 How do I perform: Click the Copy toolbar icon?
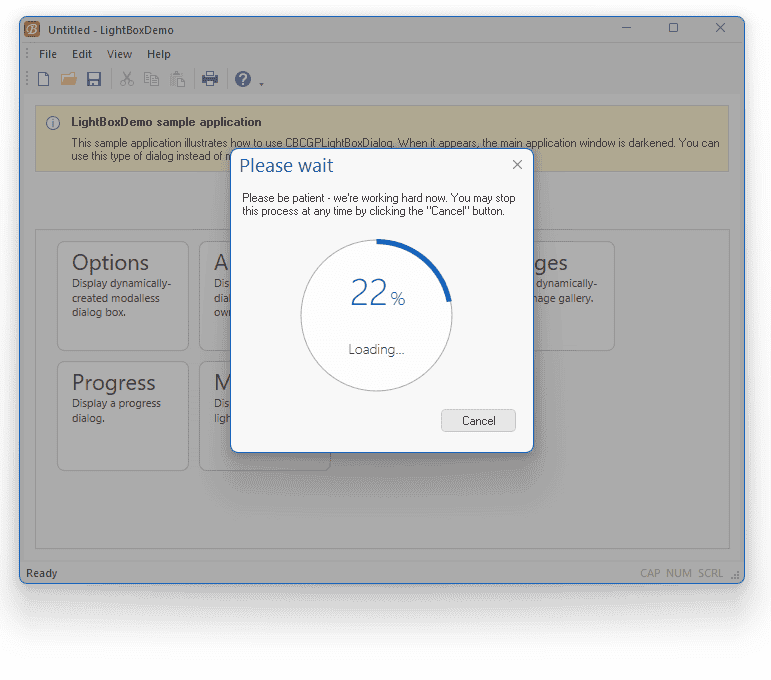pos(151,79)
